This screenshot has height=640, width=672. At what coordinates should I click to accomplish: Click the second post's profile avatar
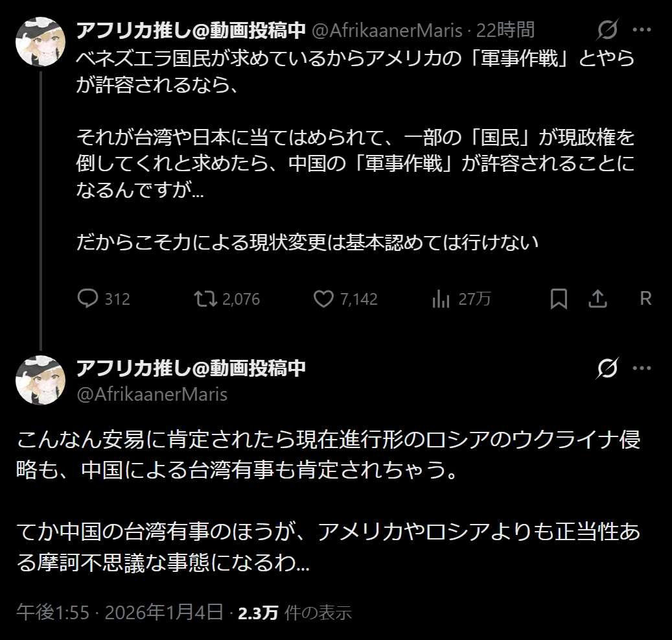[40, 381]
